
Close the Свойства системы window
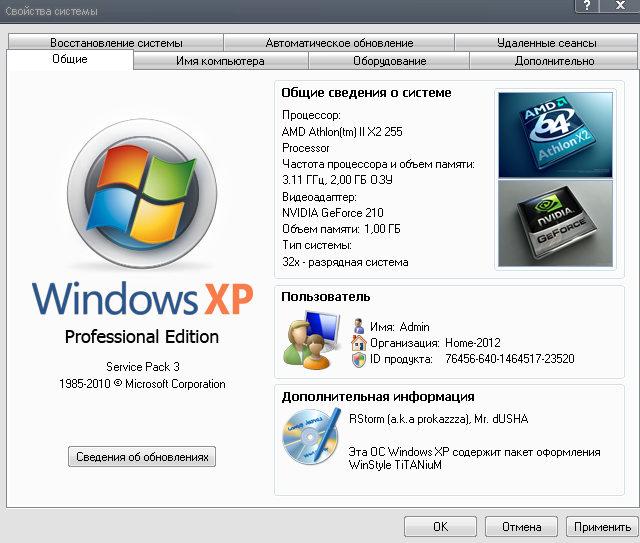(x=620, y=6)
